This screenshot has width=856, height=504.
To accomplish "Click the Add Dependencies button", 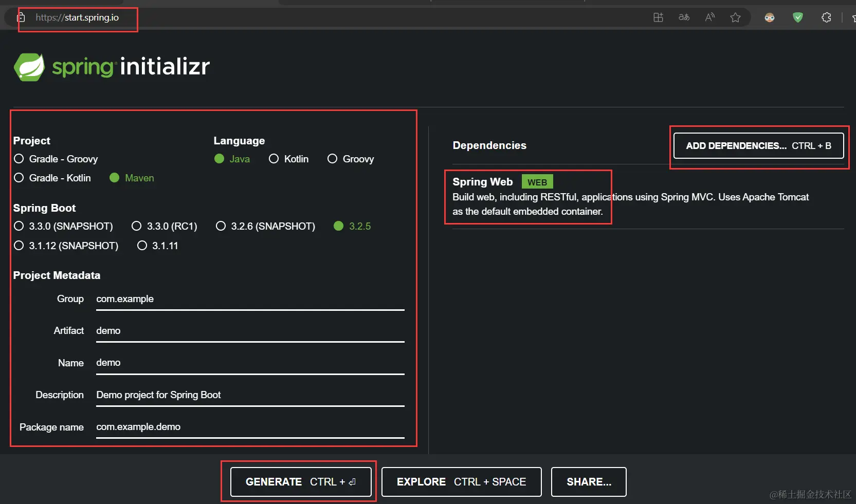I will pyautogui.click(x=759, y=146).
